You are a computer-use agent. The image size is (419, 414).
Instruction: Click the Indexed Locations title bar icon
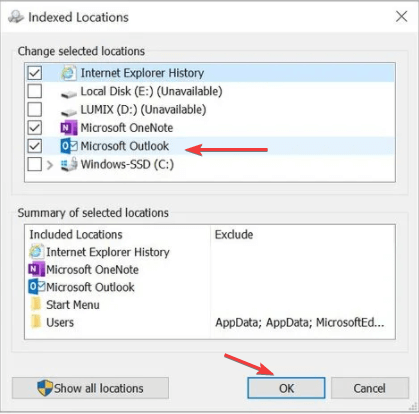click(x=16, y=17)
